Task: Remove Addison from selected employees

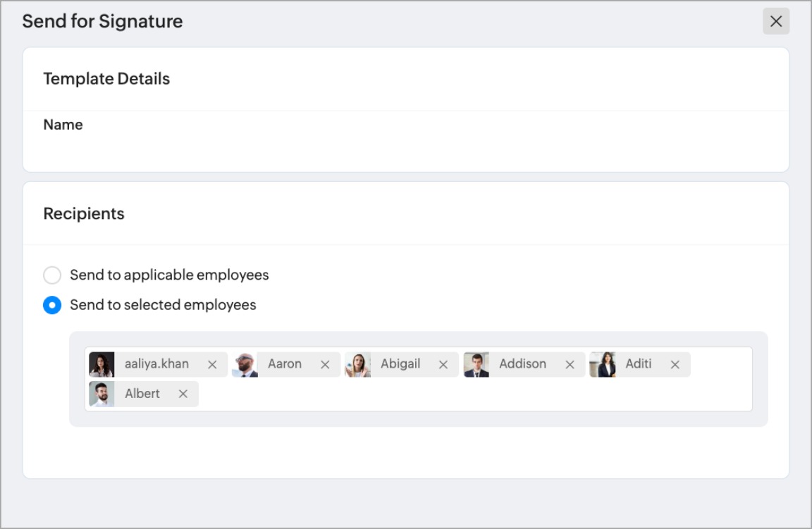Action: click(570, 365)
